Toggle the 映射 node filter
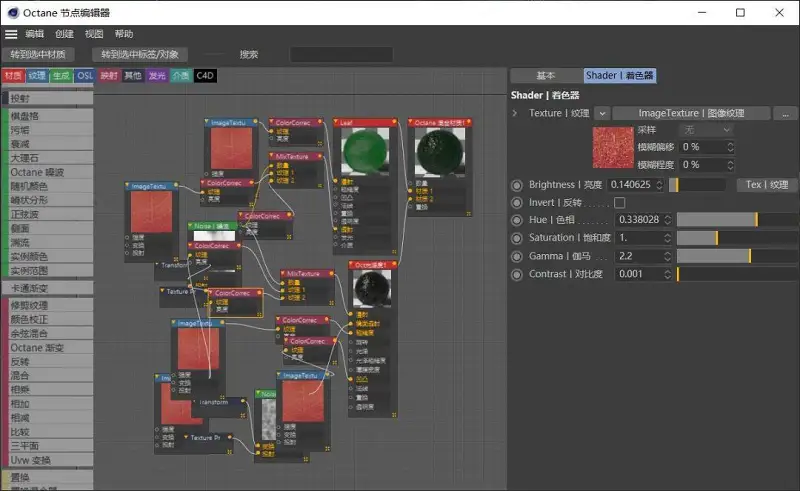Image resolution: width=800 pixels, height=491 pixels. coord(109,76)
